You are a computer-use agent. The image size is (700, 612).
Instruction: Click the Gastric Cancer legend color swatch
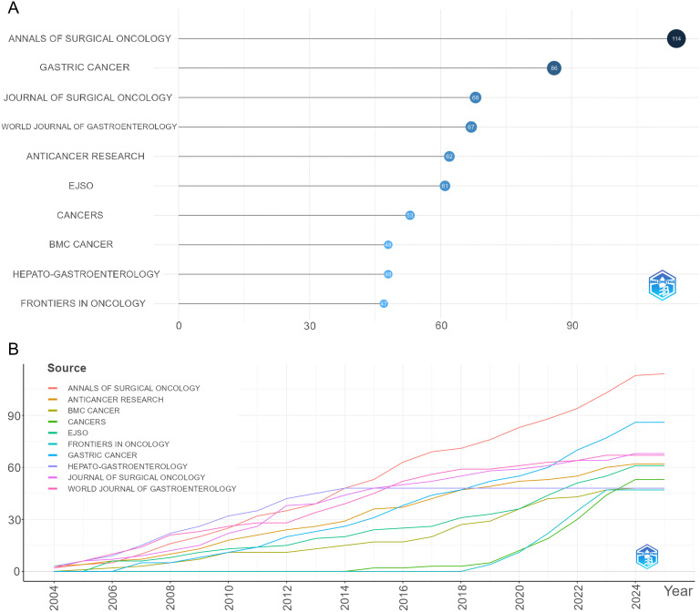tap(53, 455)
